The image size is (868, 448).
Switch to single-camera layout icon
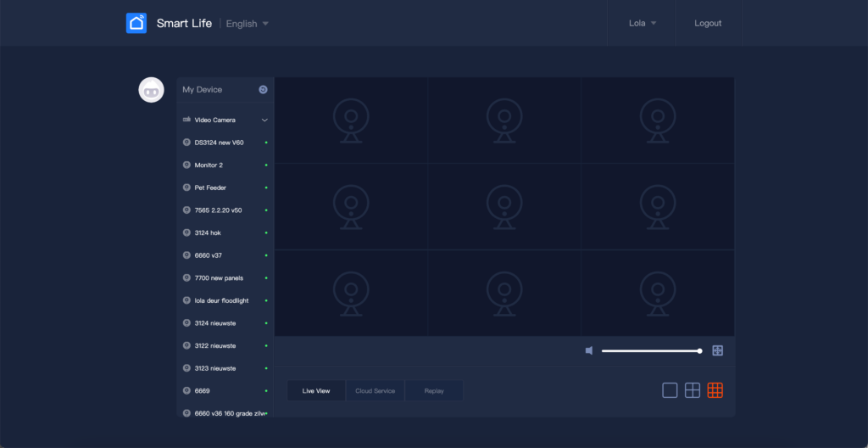point(670,390)
